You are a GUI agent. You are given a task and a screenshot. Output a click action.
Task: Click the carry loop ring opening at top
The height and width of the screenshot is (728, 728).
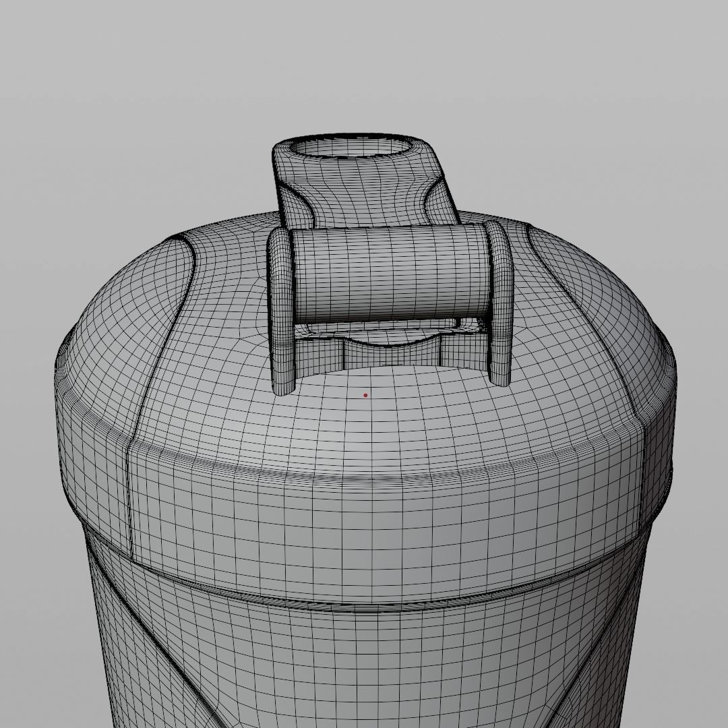point(353,146)
